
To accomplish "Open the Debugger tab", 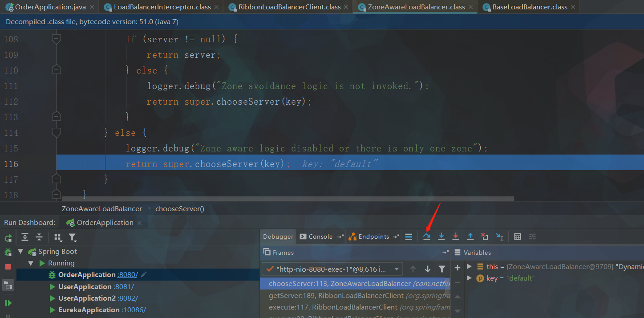I will point(278,236).
